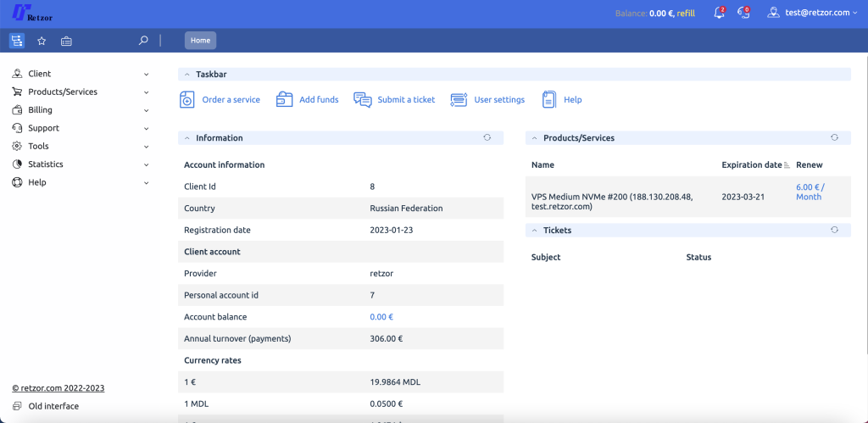Screen dimensions: 868x423
Task: Switch to the Home tab
Action: click(x=200, y=40)
